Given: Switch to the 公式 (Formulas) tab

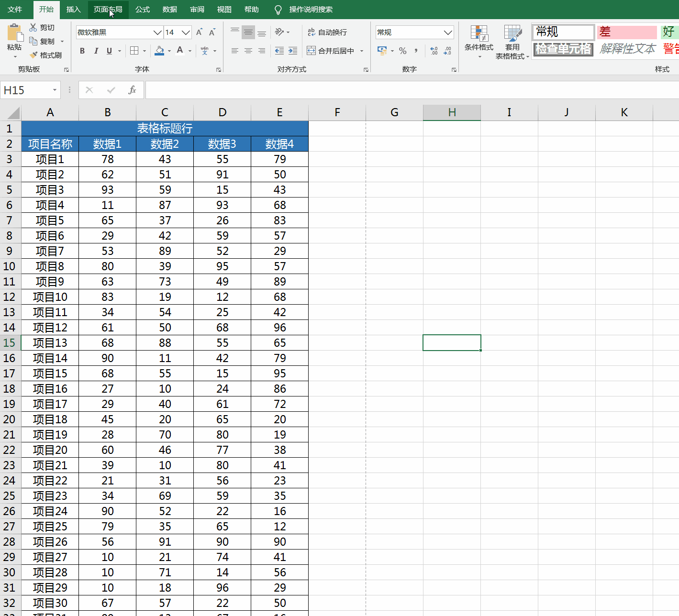Looking at the screenshot, I should point(142,9).
